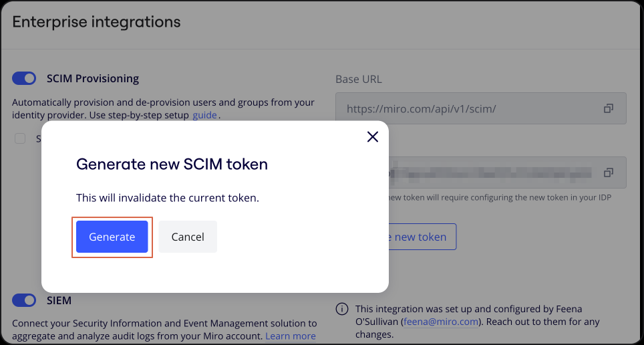Disable the SIEM integration toggle
Viewport: 644px width, 345px height.
pos(24,300)
